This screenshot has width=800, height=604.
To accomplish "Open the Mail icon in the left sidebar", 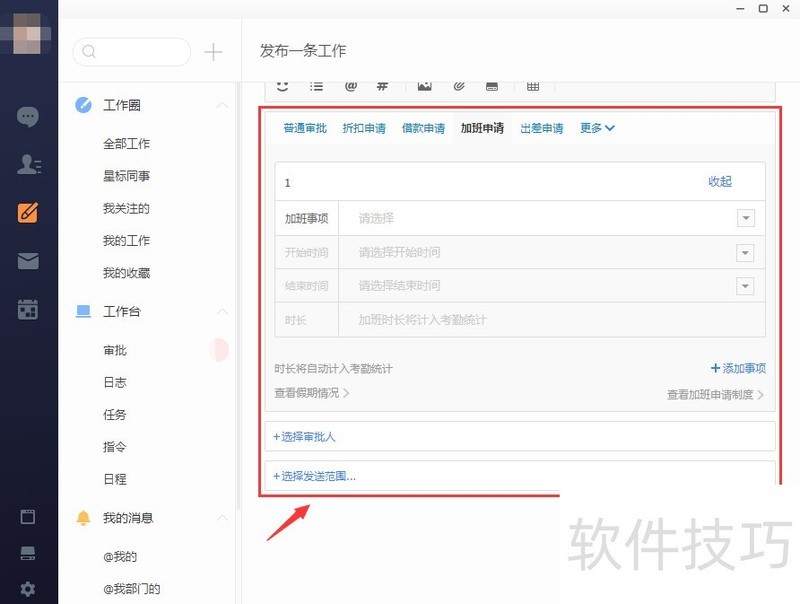I will click(28, 260).
